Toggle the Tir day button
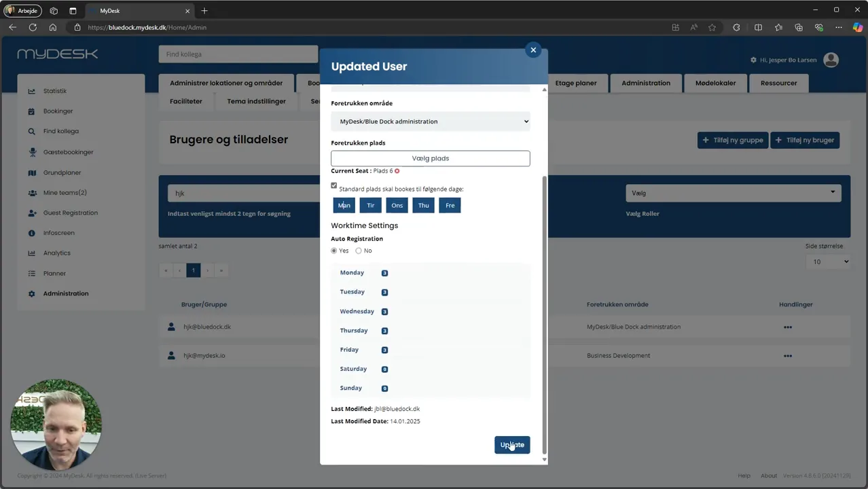Image resolution: width=868 pixels, height=489 pixels. tap(370, 205)
